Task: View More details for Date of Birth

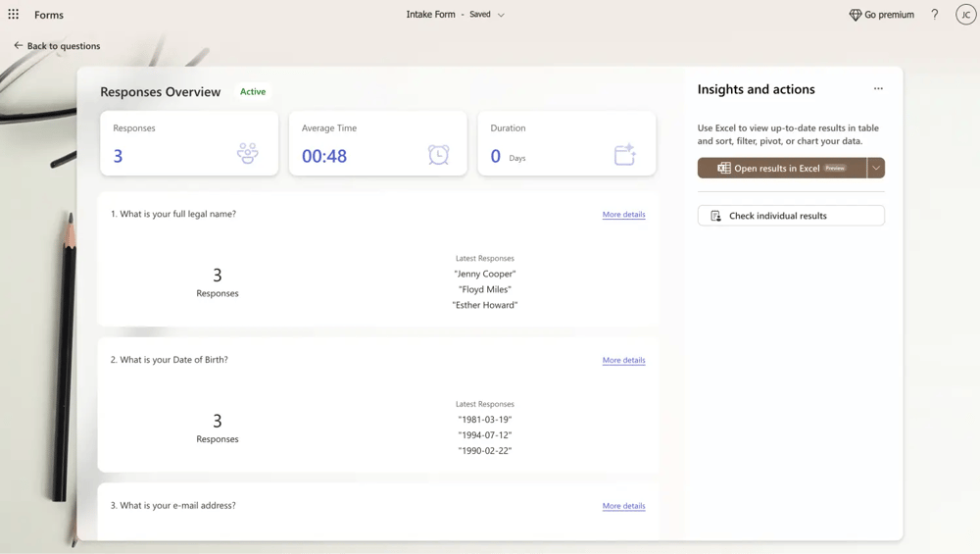Action: coord(623,360)
